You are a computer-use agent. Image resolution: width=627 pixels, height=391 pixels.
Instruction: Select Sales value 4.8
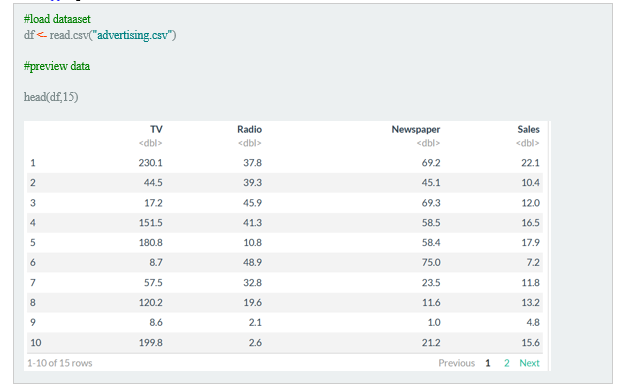pyautogui.click(x=533, y=323)
